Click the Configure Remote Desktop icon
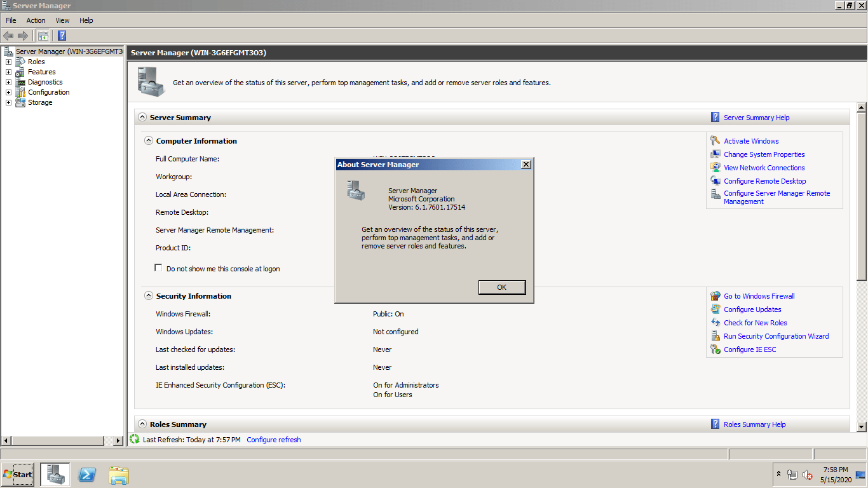The image size is (868, 488). pyautogui.click(x=715, y=181)
